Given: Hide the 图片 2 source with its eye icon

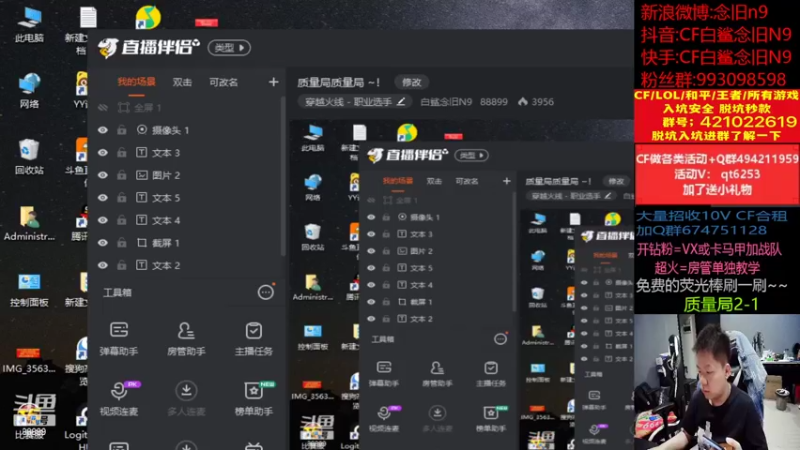Looking at the screenshot, I should (x=103, y=175).
